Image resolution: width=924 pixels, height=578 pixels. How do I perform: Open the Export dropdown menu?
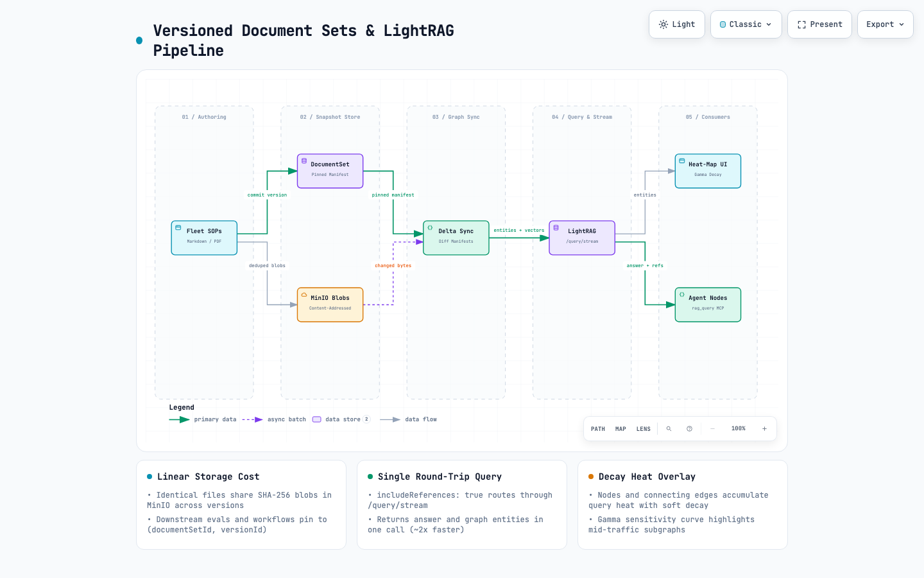885,24
